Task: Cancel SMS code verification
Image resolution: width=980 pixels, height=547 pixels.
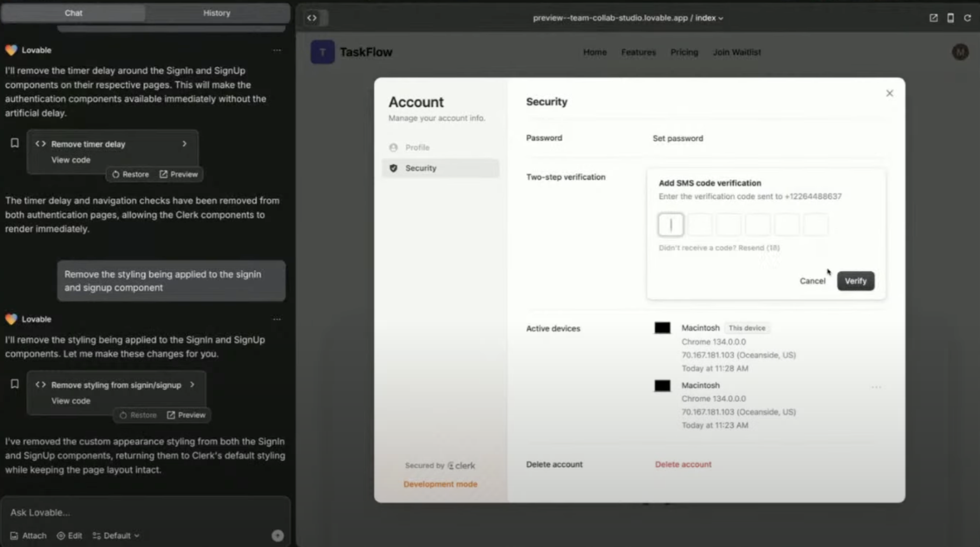Action: click(812, 281)
